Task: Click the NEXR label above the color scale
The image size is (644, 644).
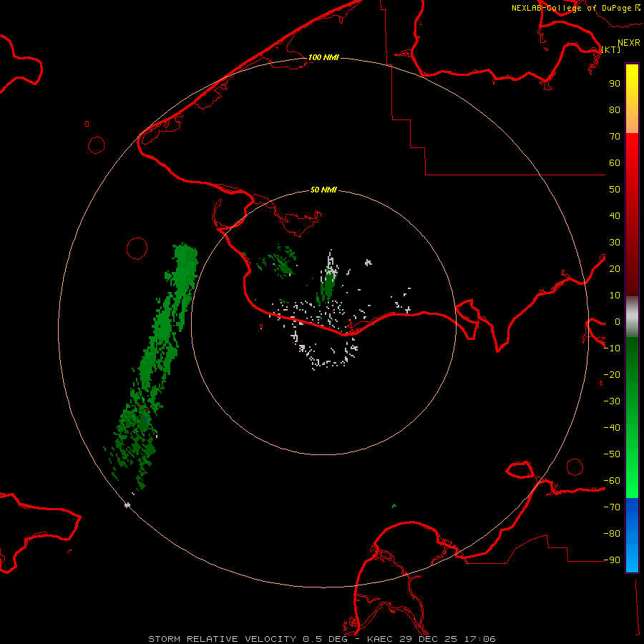Action: 629,43
